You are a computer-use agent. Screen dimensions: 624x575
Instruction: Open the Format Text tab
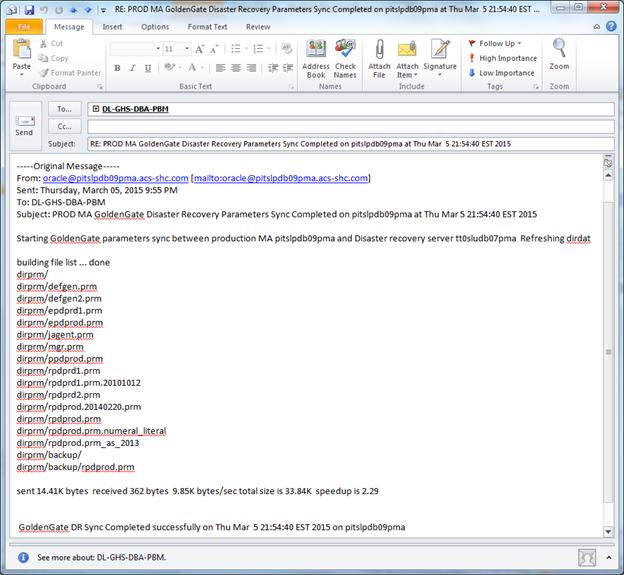point(207,27)
